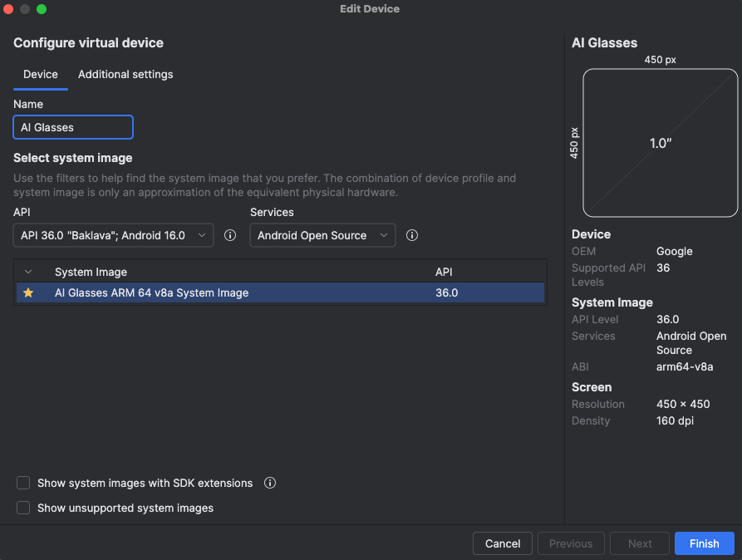742x560 pixels.
Task: Click the Previous button
Action: coord(571,543)
